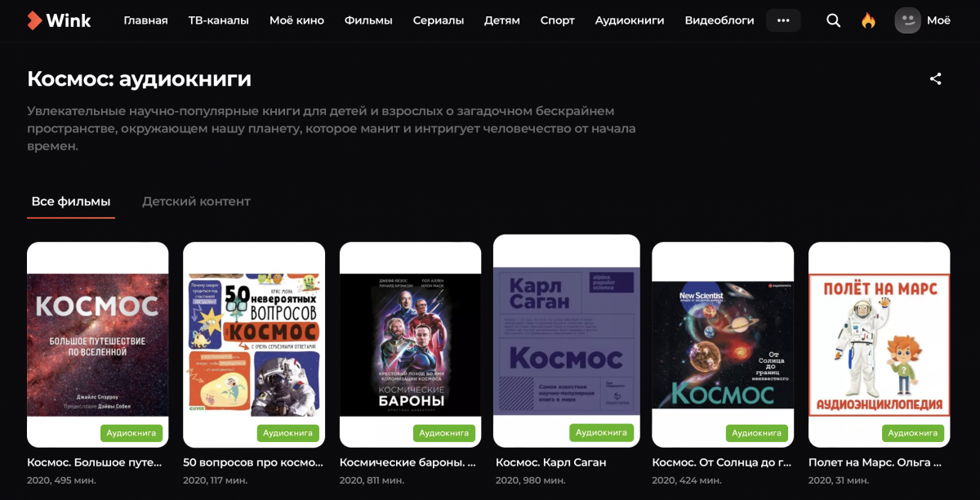Go to ТВ-каналы in navigation
Image resolution: width=980 pixels, height=500 pixels.
tap(218, 20)
